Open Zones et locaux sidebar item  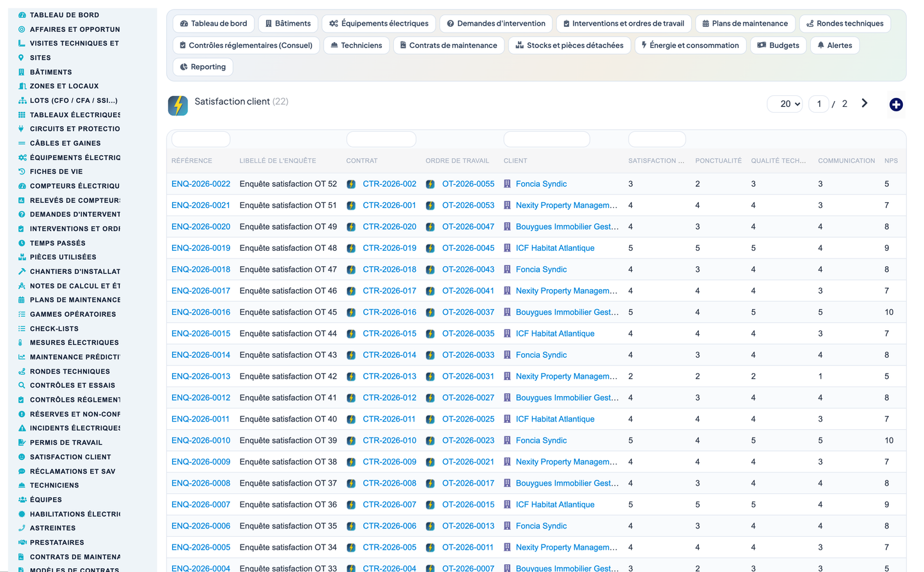coord(64,86)
